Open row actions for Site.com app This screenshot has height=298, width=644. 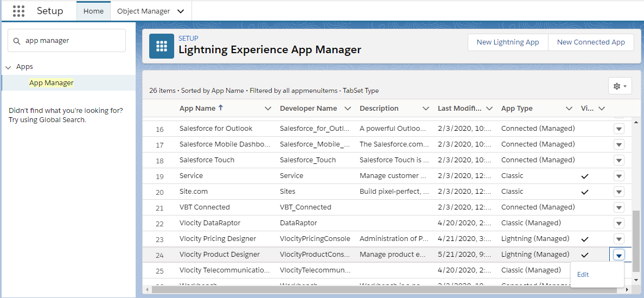click(x=619, y=192)
